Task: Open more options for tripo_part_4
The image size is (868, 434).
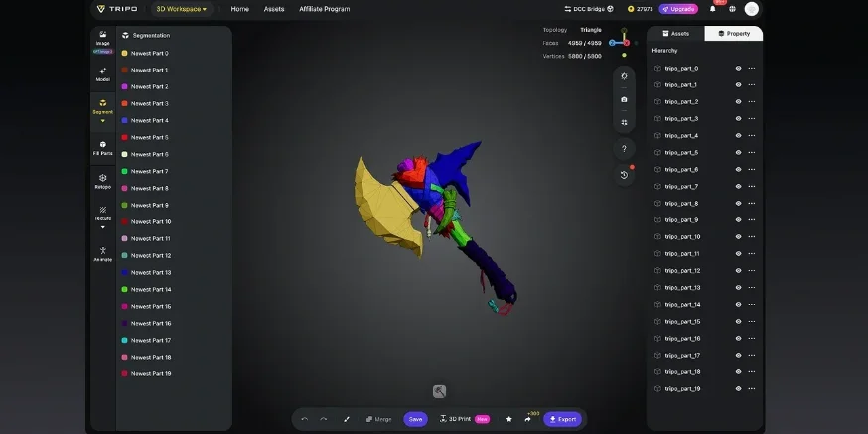Action: pyautogui.click(x=751, y=136)
